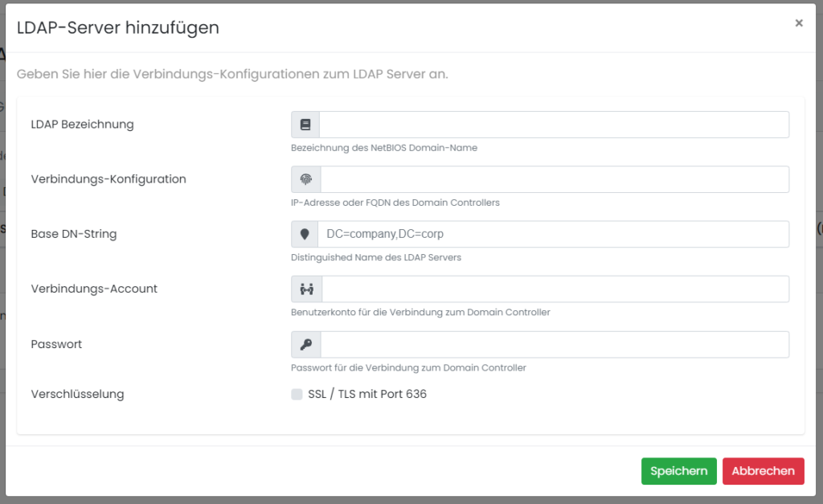Click the location pin icon for Base DN-String
This screenshot has height=504, width=823.
pos(305,234)
